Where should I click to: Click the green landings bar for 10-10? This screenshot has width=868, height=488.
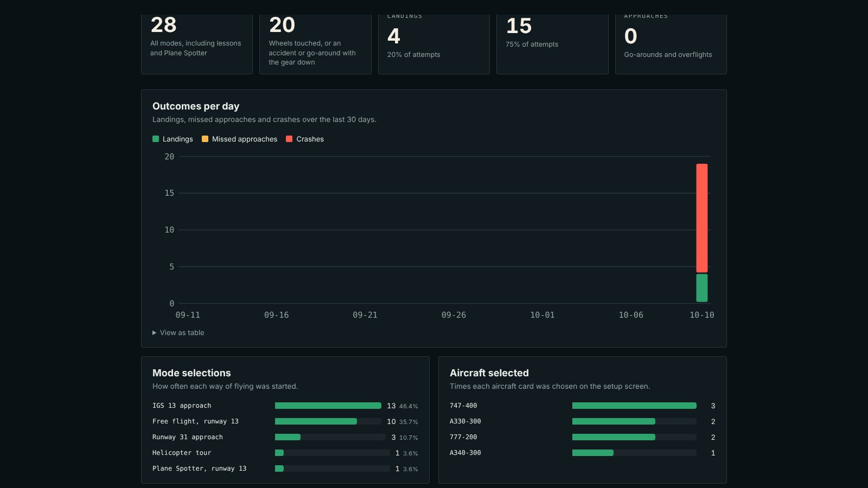click(x=702, y=288)
